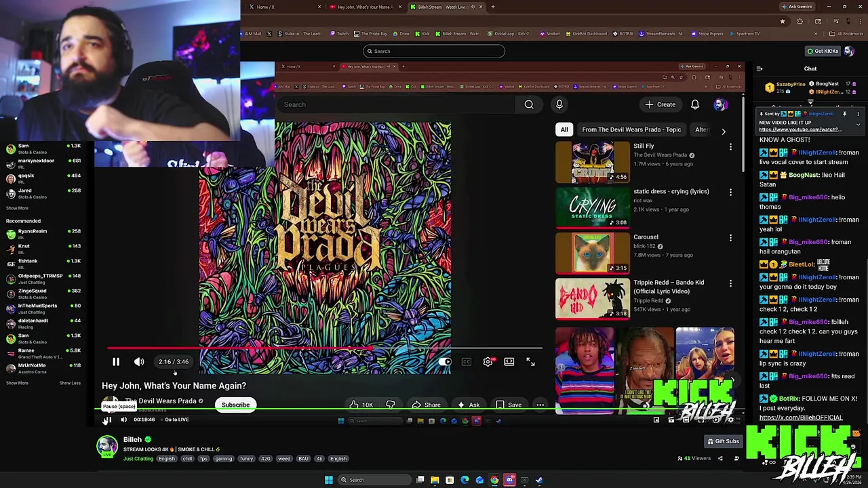Viewport: 868px width, 488px height.
Task: Open Steam icon on the taskbar
Action: 539,480
